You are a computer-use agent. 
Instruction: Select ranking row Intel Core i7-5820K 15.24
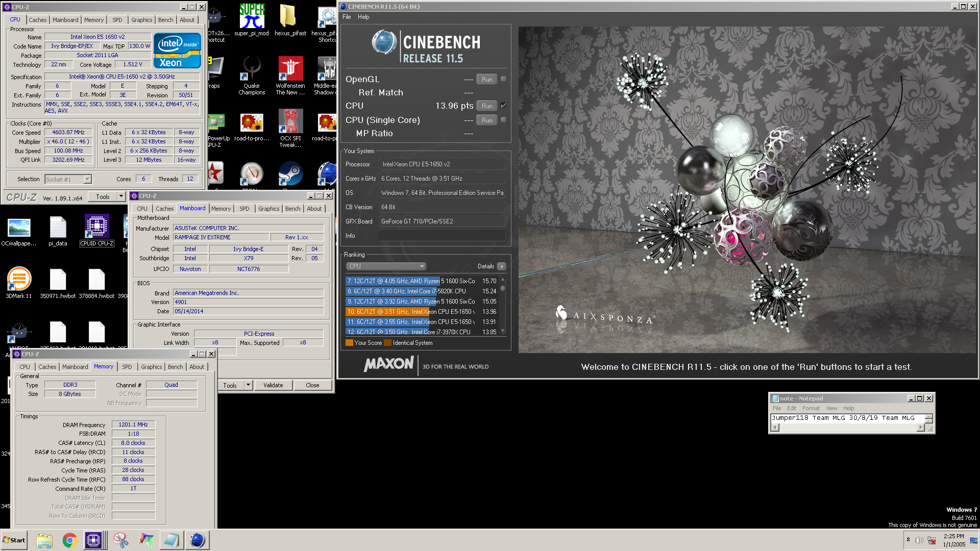422,291
